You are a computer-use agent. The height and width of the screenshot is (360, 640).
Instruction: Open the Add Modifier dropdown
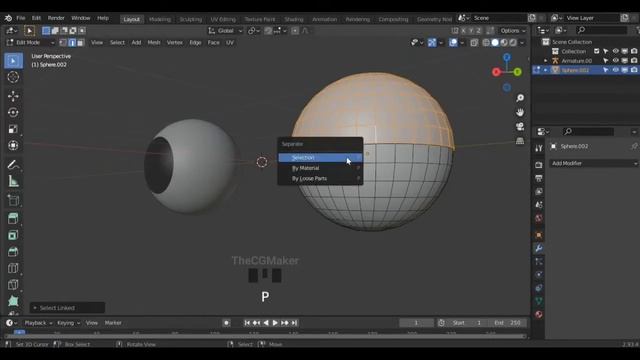pyautogui.click(x=593, y=163)
